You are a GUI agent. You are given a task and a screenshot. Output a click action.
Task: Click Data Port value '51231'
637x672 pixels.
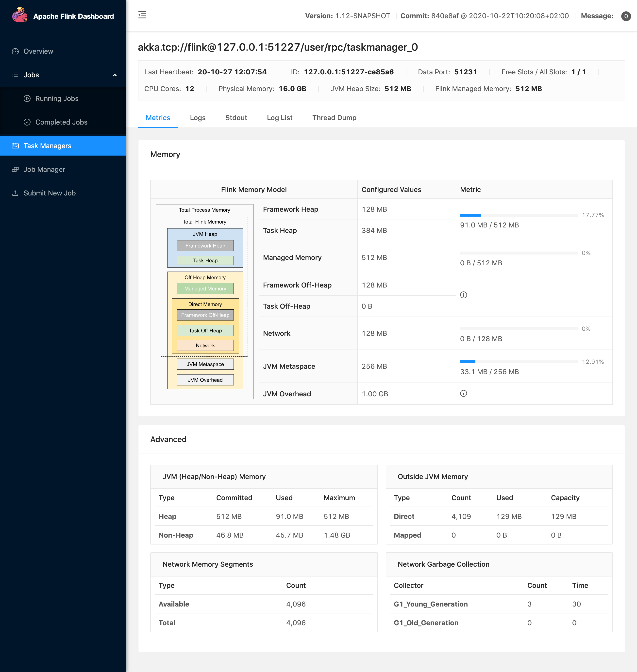click(x=466, y=72)
